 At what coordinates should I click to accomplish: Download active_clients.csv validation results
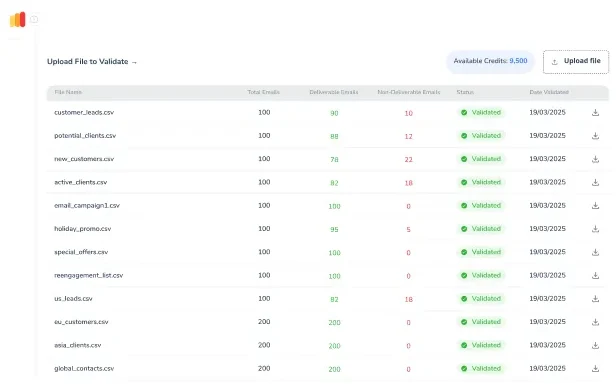click(x=595, y=182)
